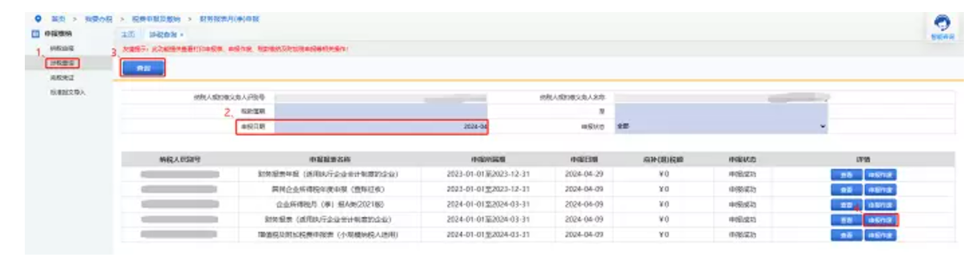Click the report name 增值税及附加税费申报表（小规模纳税人适用）
This screenshot has width=980, height=262.
tap(329, 235)
